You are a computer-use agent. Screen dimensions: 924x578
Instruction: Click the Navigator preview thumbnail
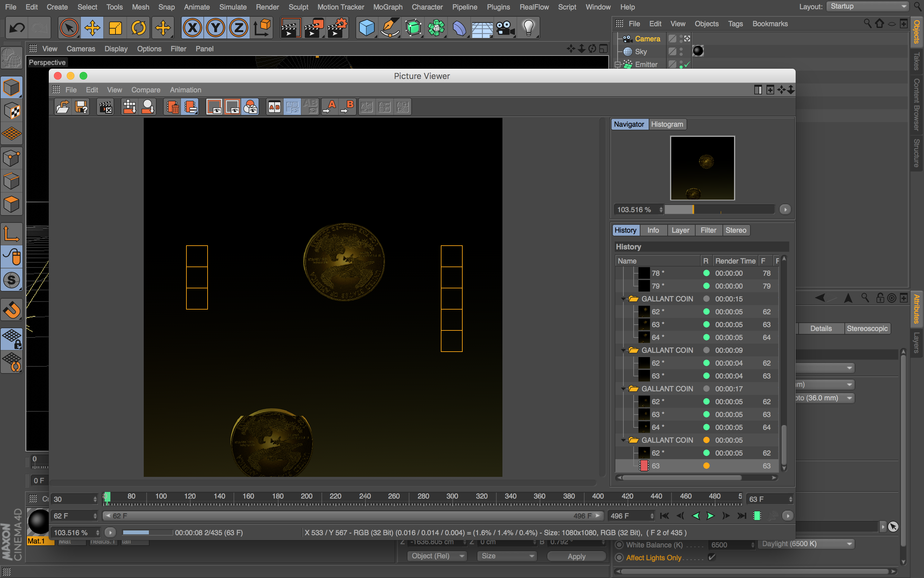pos(702,168)
